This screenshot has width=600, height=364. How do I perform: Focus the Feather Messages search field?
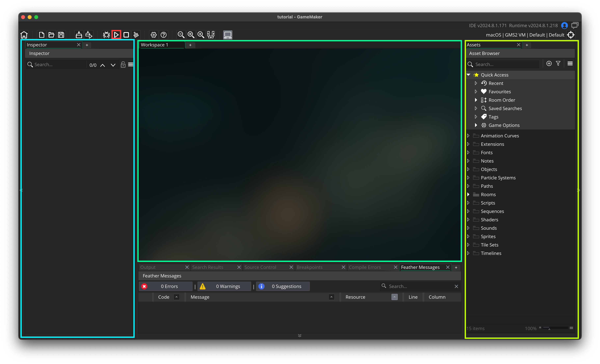420,286
